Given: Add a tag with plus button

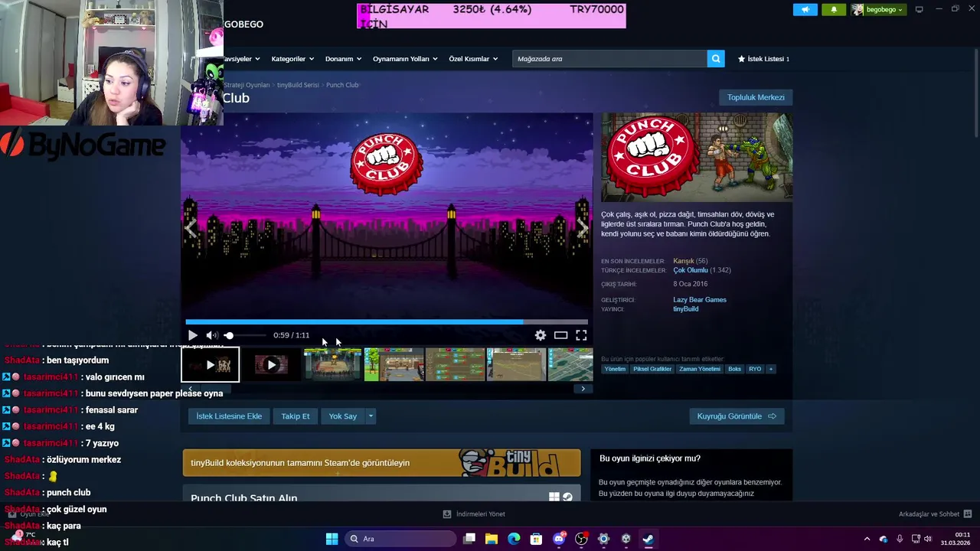Looking at the screenshot, I should point(771,369).
